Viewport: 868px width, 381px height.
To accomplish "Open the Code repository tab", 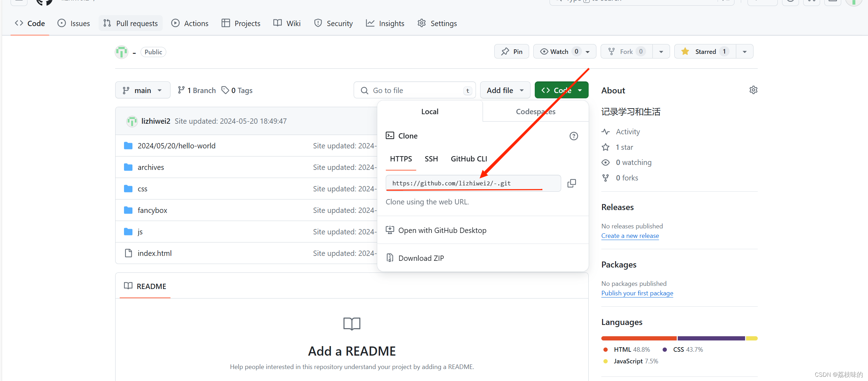I will coord(30,23).
